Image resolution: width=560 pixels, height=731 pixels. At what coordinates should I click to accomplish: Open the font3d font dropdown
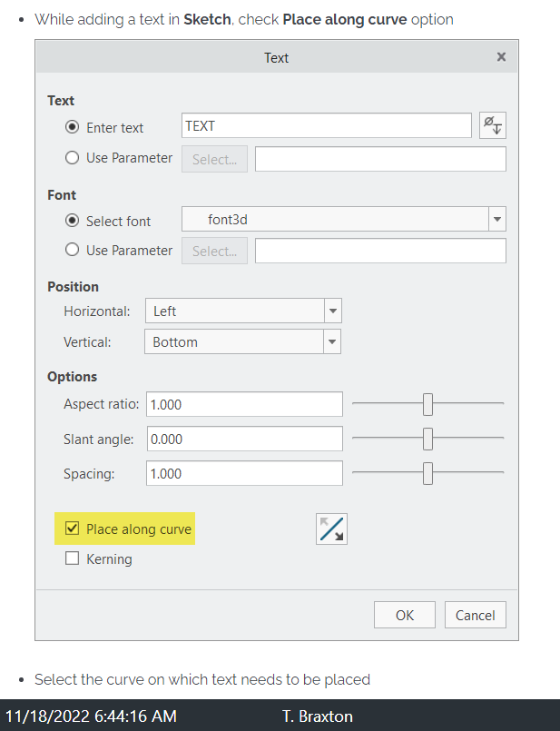(344, 219)
